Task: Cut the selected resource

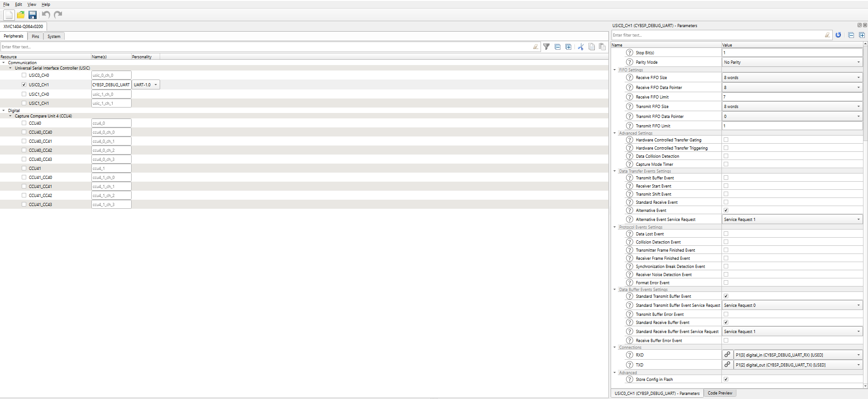Action: pos(581,47)
